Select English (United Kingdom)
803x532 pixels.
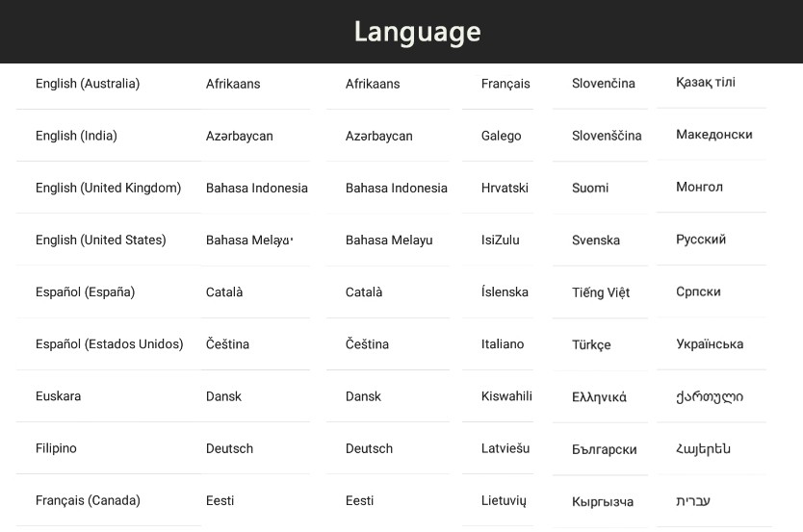click(108, 188)
